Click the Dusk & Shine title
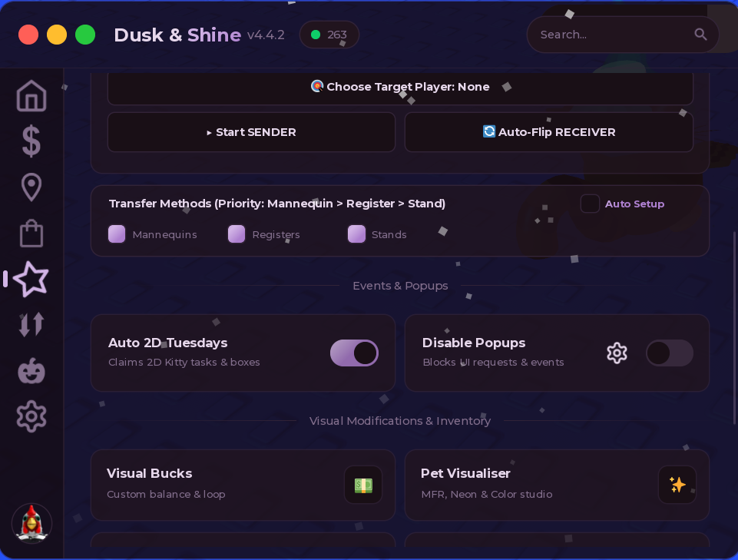Image resolution: width=738 pixels, height=560 pixels. (x=177, y=35)
